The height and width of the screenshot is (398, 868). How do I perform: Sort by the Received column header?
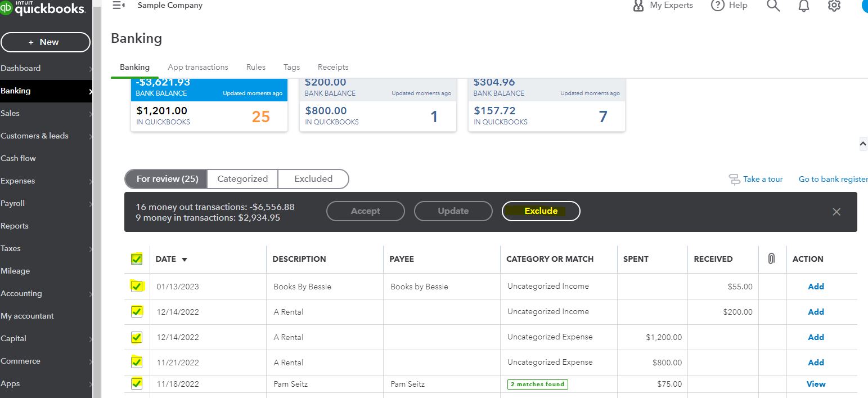(x=713, y=259)
